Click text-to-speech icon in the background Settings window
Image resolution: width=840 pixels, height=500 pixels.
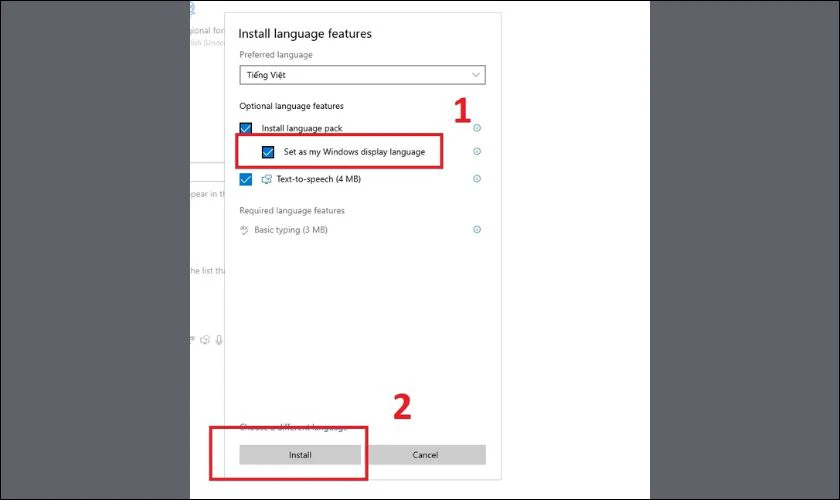tap(205, 340)
